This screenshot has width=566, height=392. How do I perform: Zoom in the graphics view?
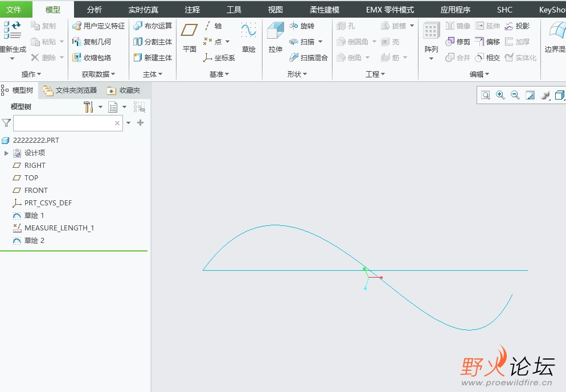tap(501, 95)
